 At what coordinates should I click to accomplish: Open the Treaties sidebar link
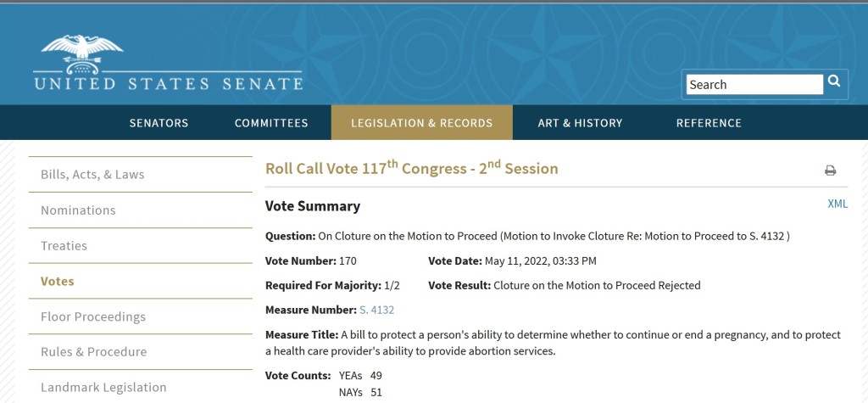pos(64,246)
